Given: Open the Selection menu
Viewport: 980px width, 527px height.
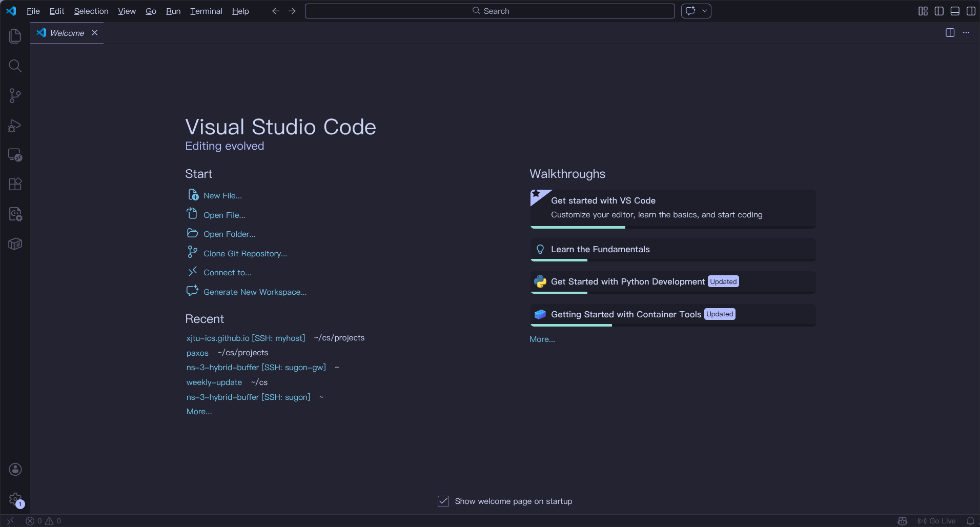Looking at the screenshot, I should click(x=91, y=11).
